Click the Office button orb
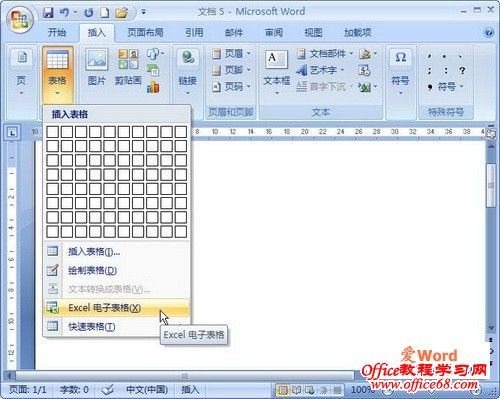500x399 pixels. [21, 20]
